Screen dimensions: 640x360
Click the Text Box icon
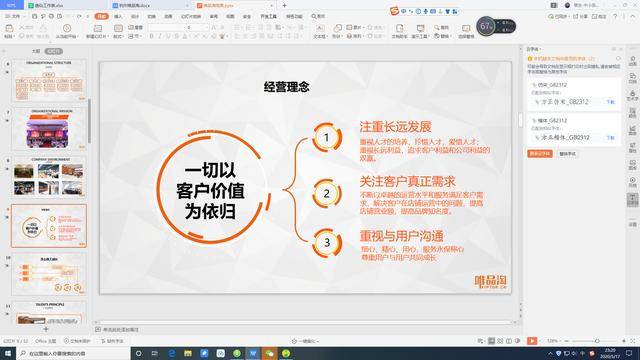point(320,28)
